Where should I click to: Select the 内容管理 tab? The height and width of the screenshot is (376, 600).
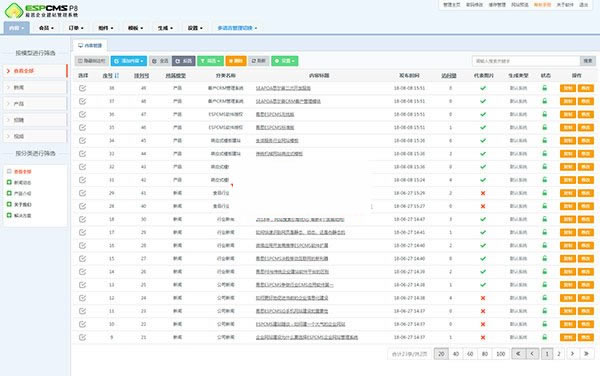point(90,46)
